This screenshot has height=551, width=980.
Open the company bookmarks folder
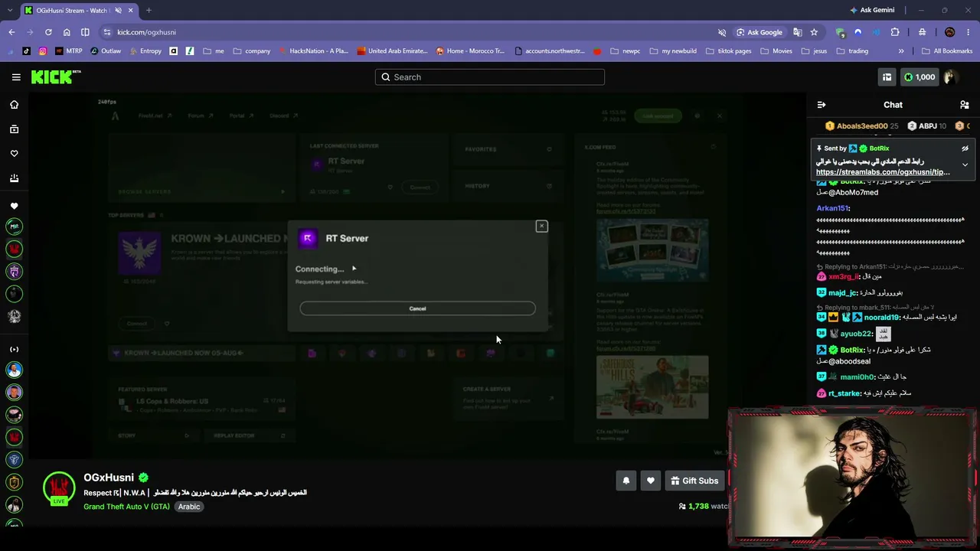(x=252, y=51)
